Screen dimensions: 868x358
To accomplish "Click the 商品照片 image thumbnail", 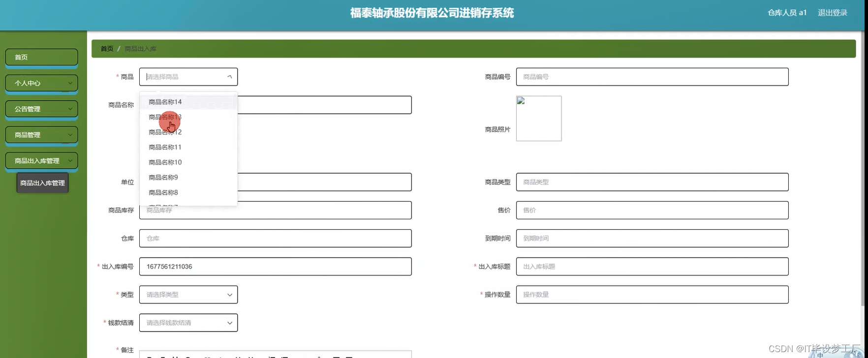I will point(539,119).
